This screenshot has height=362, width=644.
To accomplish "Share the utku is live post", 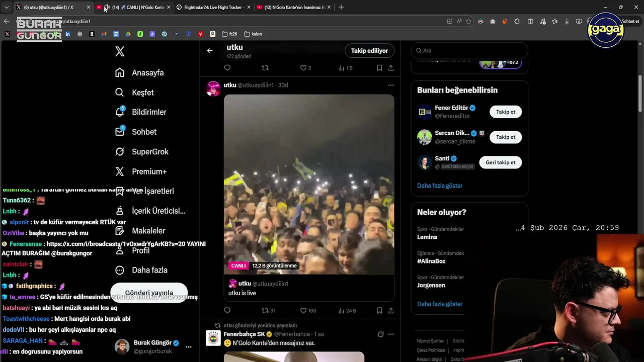I will [x=390, y=311].
